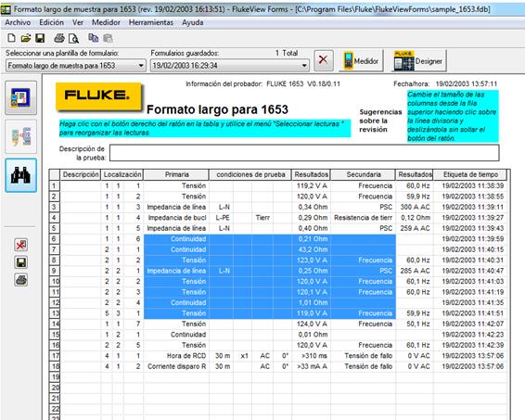Click the 50,1 Hz frequency cell
525x420 pixels.
415,324
